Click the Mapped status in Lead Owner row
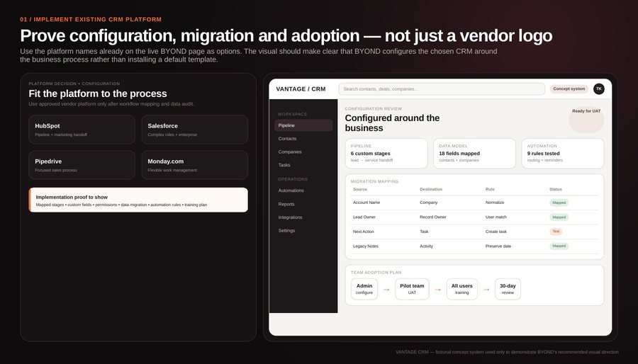 coord(559,217)
